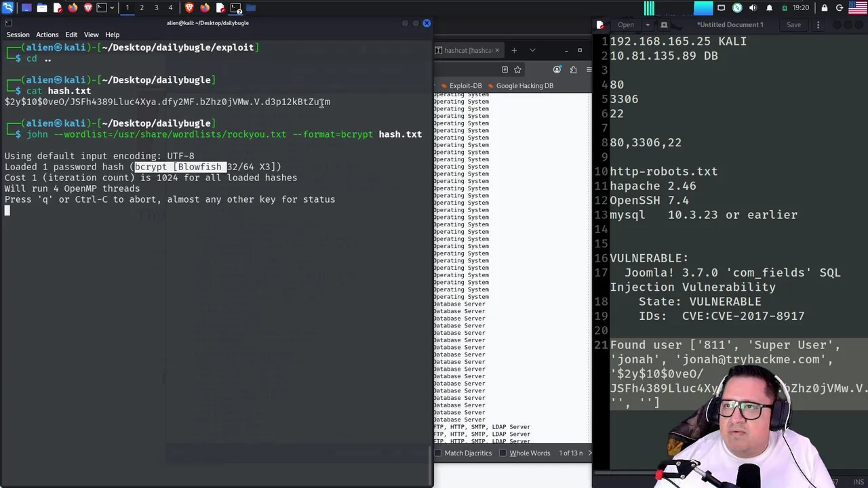Close the hashcat tab in Firefox
Screen dimensions: 868x488
[x=497, y=50]
